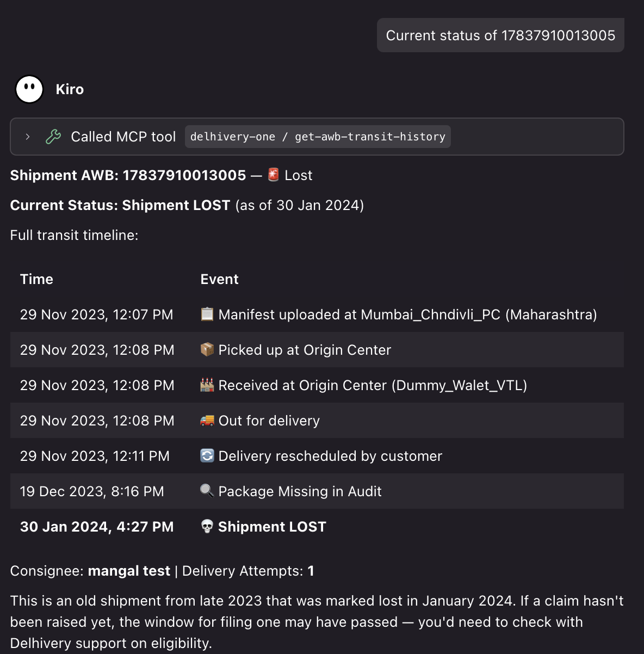Expand the Called MCP tool chevron

28,137
